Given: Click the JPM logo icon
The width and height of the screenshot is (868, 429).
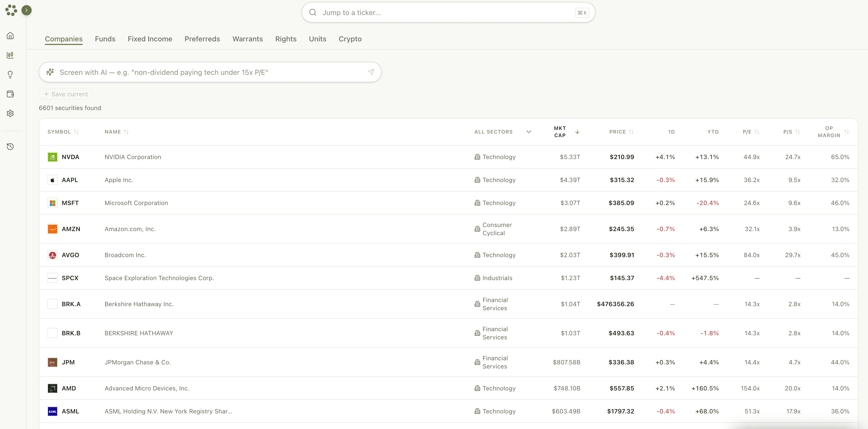Looking at the screenshot, I should [x=52, y=362].
